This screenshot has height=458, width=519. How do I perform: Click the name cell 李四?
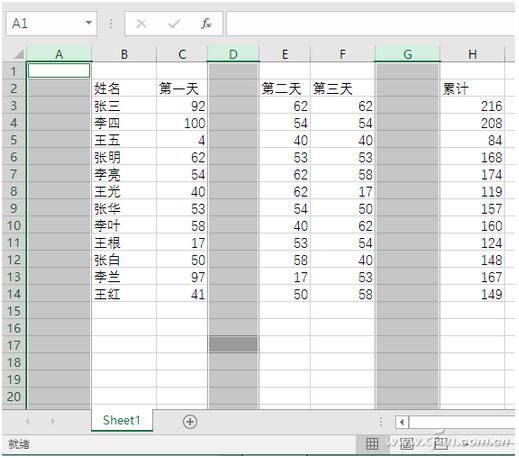pyautogui.click(x=124, y=123)
